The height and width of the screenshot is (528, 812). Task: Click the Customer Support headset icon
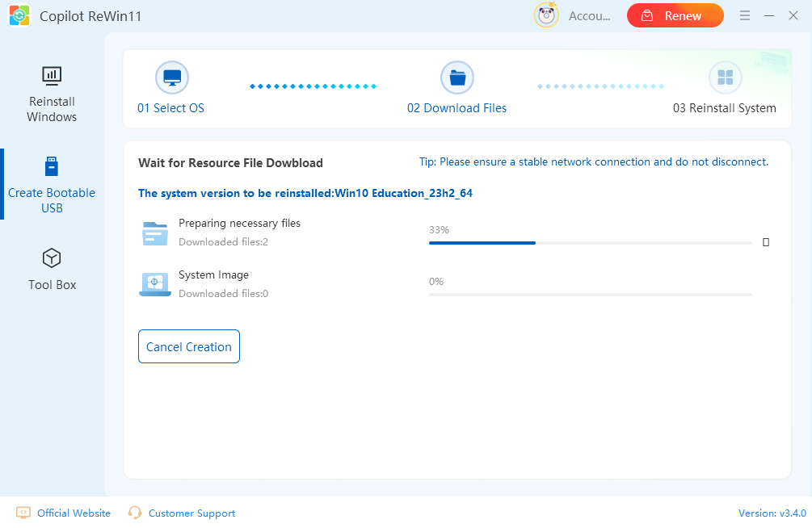pos(135,513)
